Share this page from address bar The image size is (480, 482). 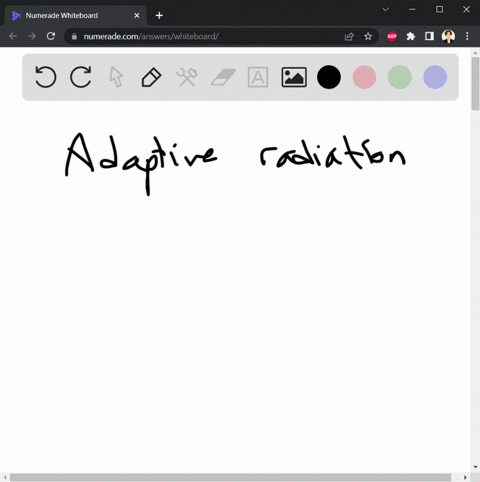point(349,36)
